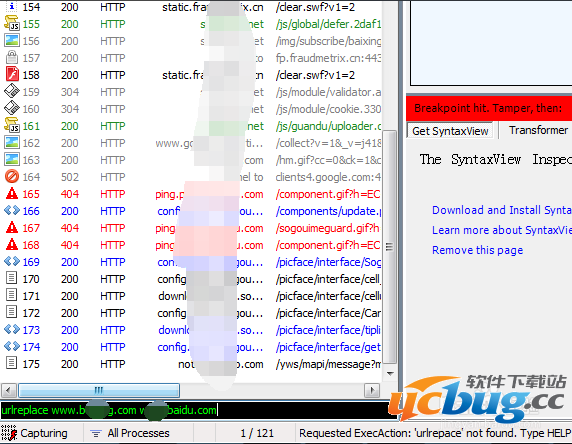572x444 pixels.
Task: Click red warning icon of session 165
Action: coord(12,194)
